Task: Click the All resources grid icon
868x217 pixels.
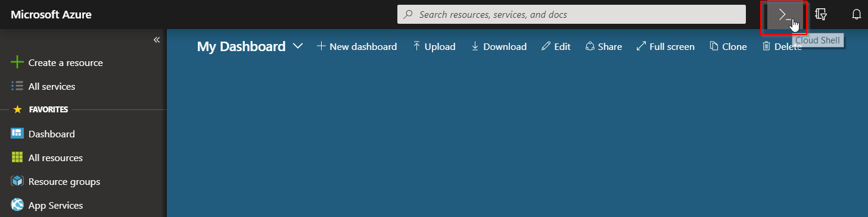Action: coord(17,158)
